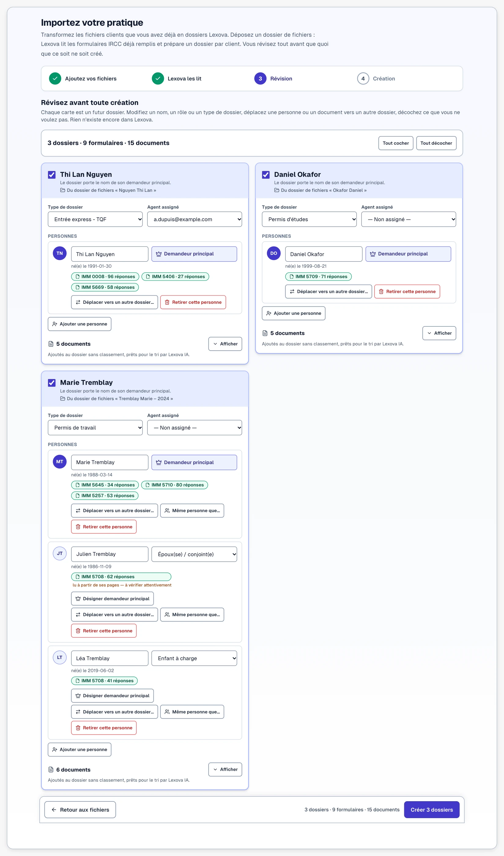Viewport: 504px width, 856px height.
Task: Click the IMM 5406 · 27 réponses form tag
Action: [175, 277]
